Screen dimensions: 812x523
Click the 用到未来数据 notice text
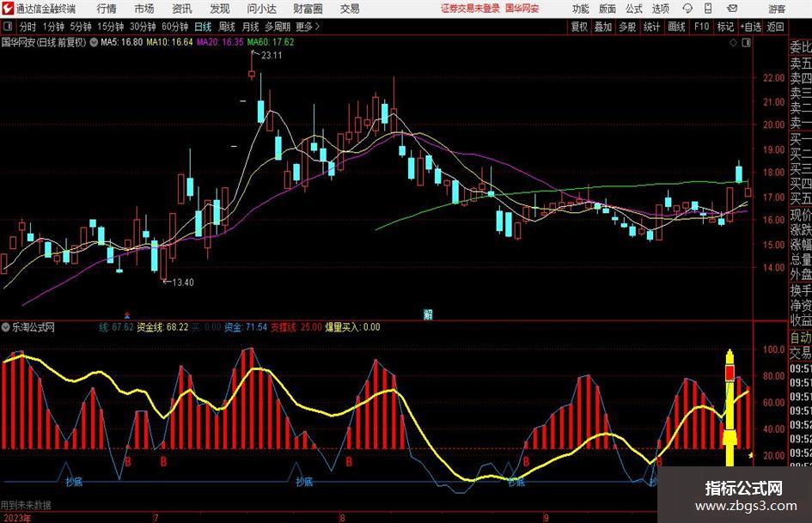26,505
